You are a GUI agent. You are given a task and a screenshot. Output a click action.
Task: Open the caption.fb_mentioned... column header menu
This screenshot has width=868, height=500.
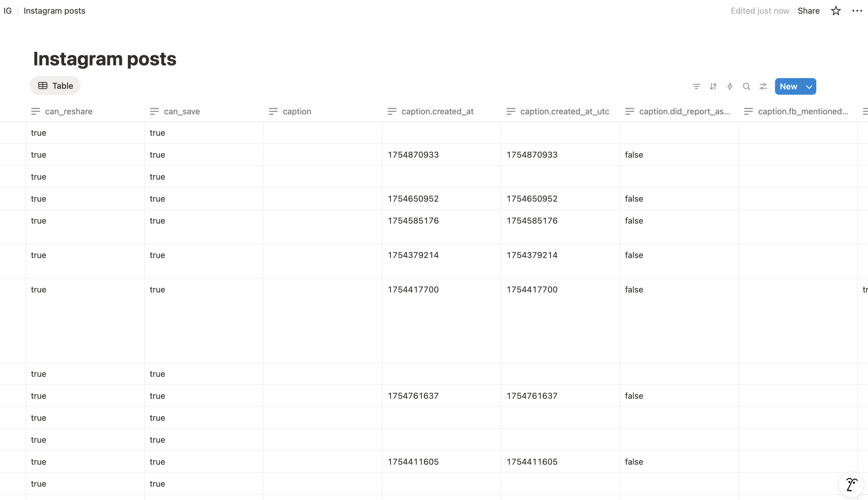coord(798,111)
